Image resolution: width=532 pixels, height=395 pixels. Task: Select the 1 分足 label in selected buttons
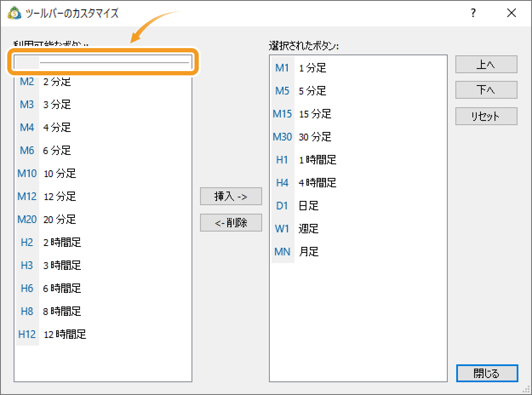(x=312, y=68)
